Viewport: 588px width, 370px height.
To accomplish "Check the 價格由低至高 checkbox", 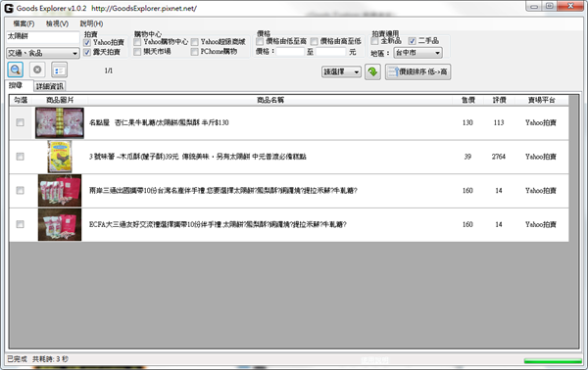I will click(x=260, y=41).
